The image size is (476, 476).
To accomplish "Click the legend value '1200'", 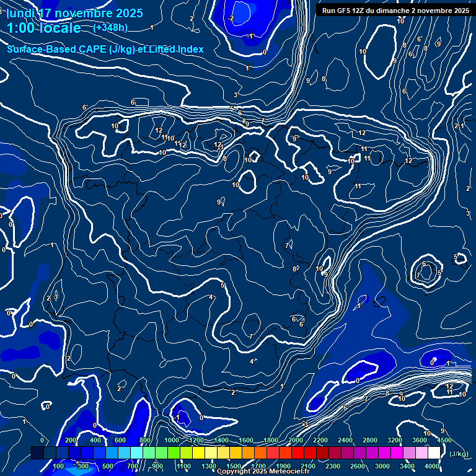I will pos(196,440).
